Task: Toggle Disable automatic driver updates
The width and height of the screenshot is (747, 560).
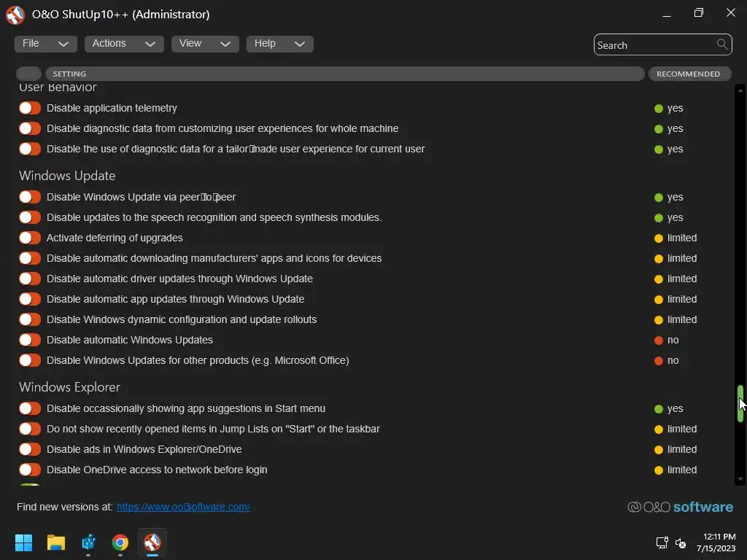Action: (x=29, y=279)
